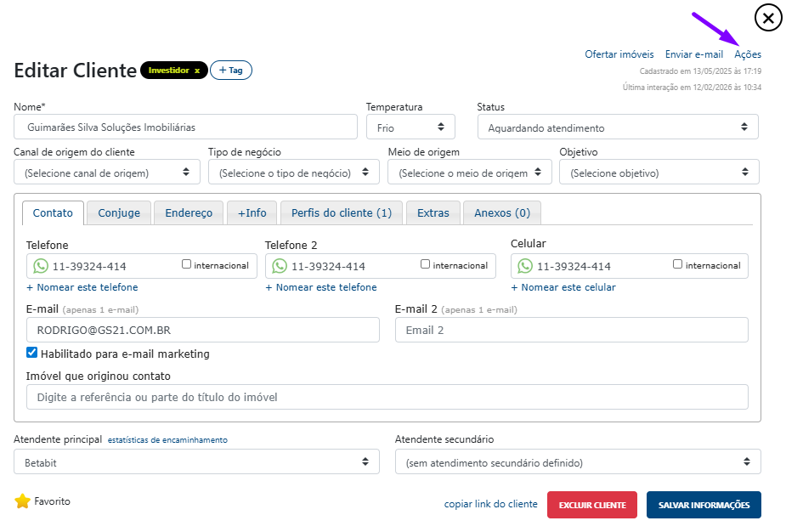This screenshot has height=532, width=786.
Task: Add a new tag with + Tag
Action: tap(231, 71)
